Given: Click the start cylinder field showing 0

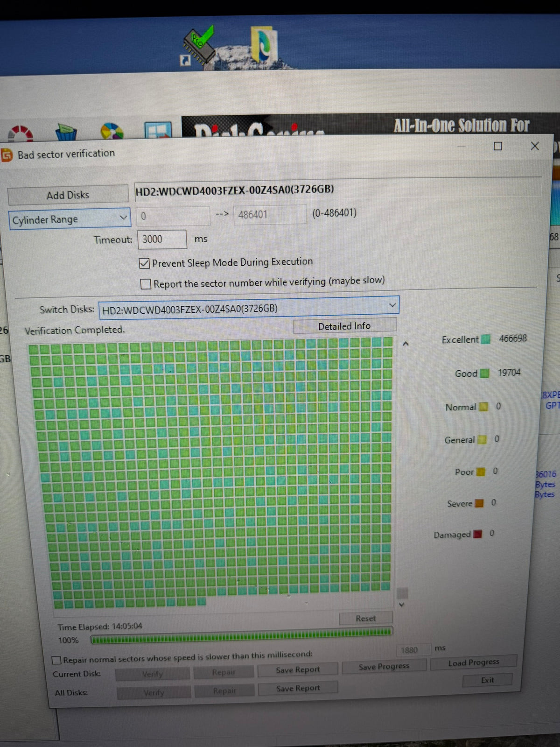Looking at the screenshot, I should click(173, 216).
